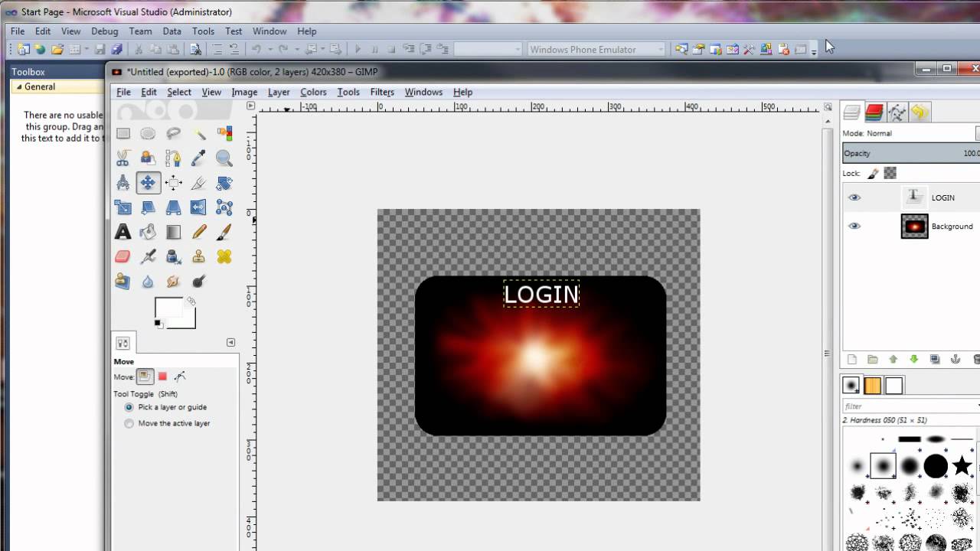The image size is (980, 551).
Task: Select the Free Select lasso tool
Action: 174,133
